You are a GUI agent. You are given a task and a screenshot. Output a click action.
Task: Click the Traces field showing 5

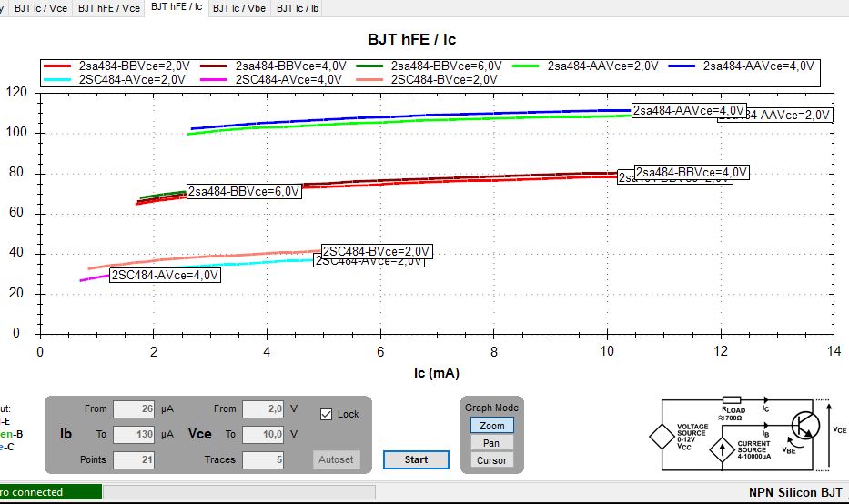tap(263, 459)
